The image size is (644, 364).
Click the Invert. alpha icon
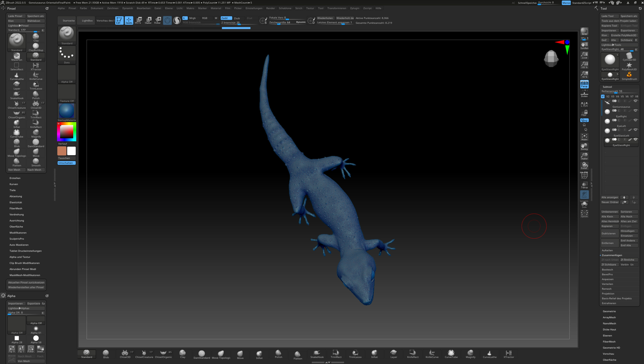[x=41, y=349]
